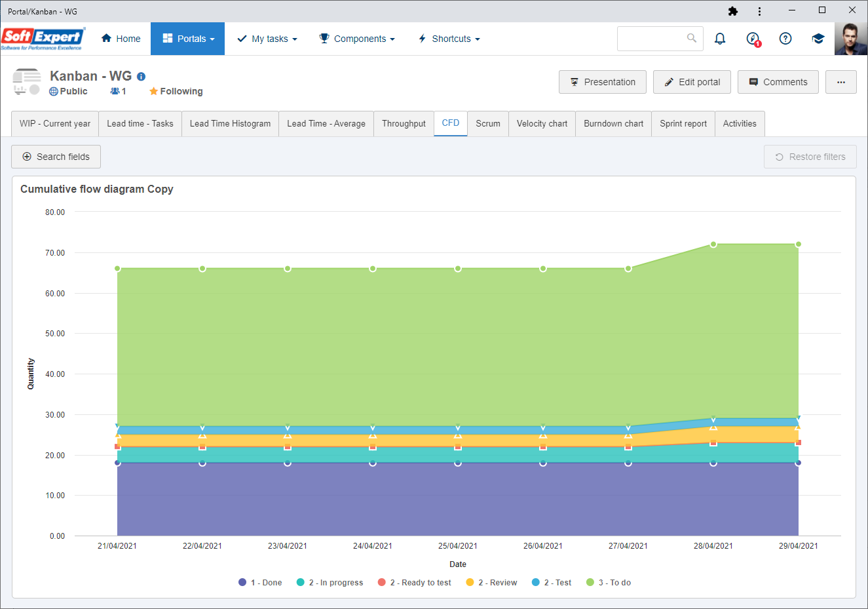Click the 29/04/2021 date axis label
Viewport: 868px width, 609px height.
pyautogui.click(x=798, y=545)
